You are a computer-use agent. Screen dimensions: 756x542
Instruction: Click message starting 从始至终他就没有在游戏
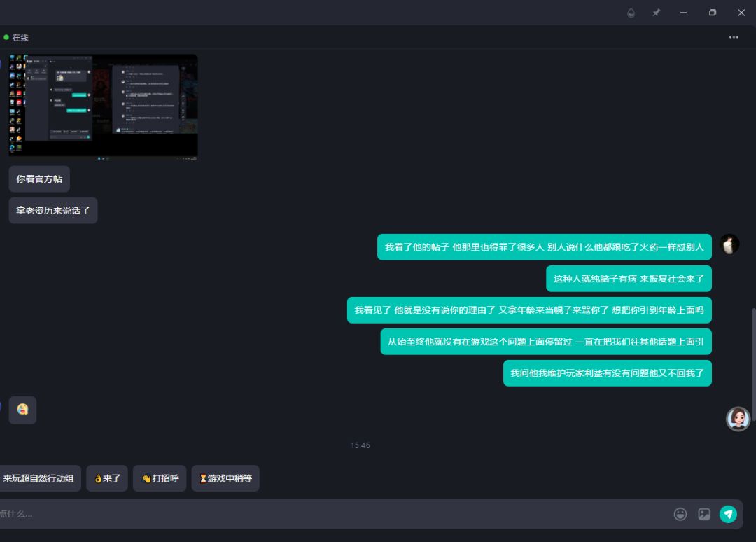546,342
